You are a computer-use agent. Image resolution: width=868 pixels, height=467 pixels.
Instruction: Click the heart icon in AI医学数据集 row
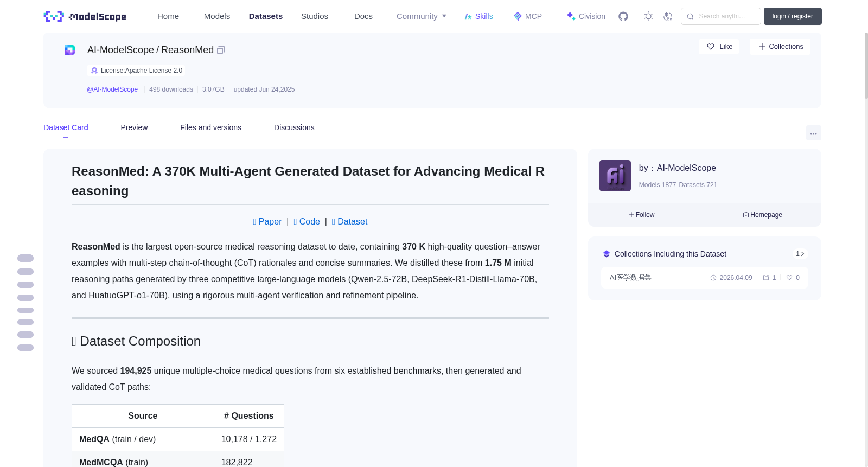pos(789,278)
